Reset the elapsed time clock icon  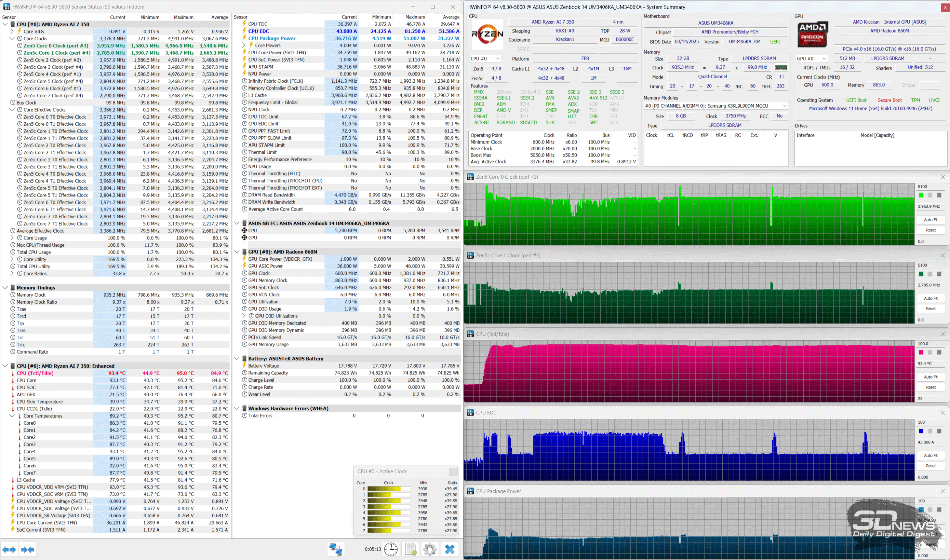(391, 549)
